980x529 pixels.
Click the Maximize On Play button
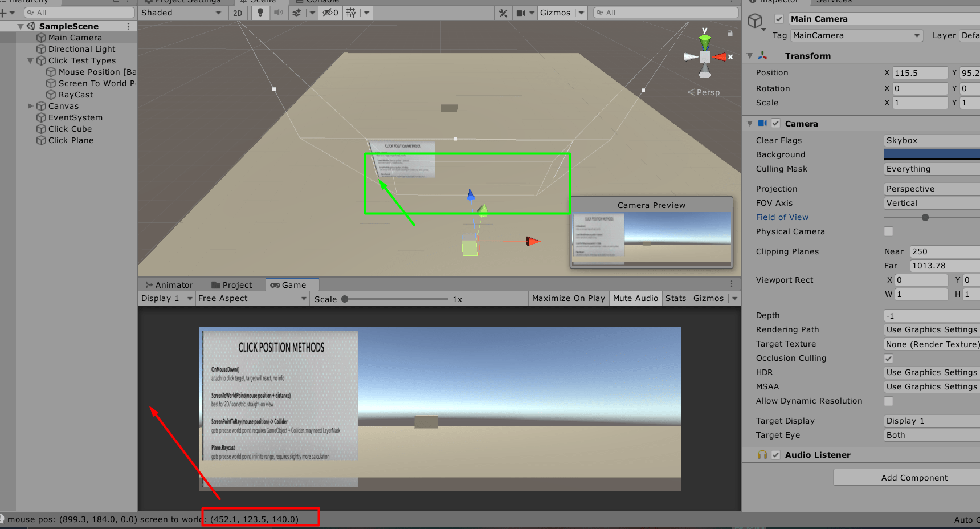tap(568, 298)
